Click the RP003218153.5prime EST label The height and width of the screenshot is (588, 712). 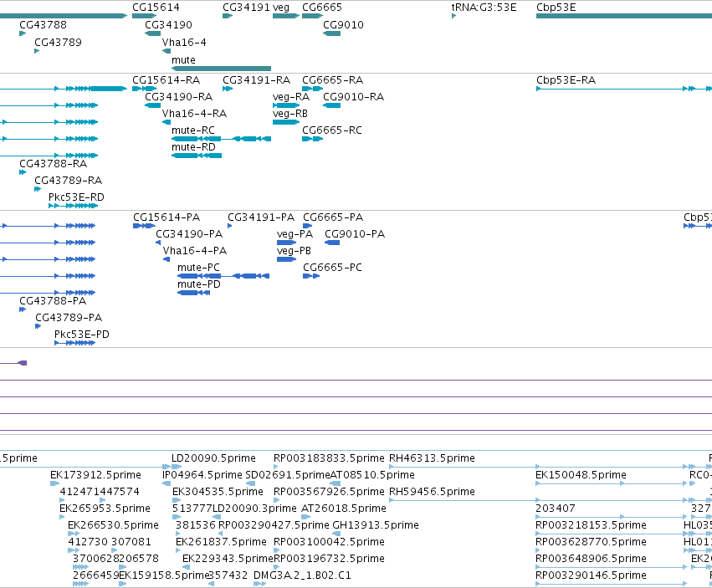591,525
